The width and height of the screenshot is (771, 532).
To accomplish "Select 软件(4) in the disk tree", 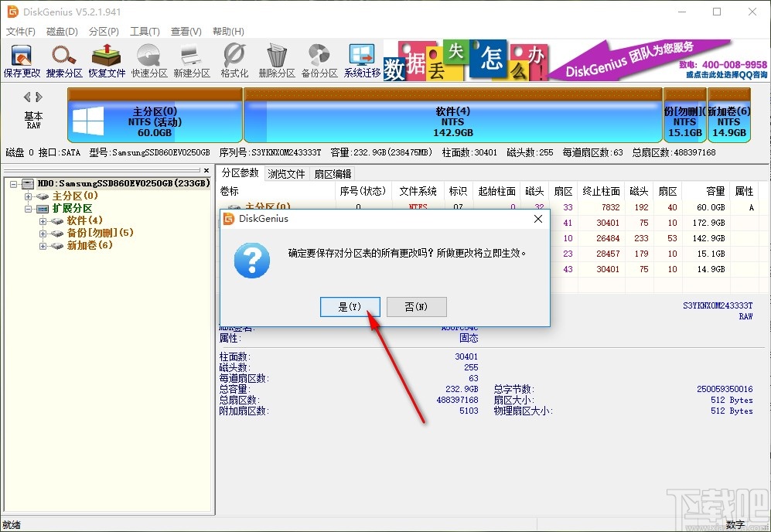I will click(x=84, y=221).
